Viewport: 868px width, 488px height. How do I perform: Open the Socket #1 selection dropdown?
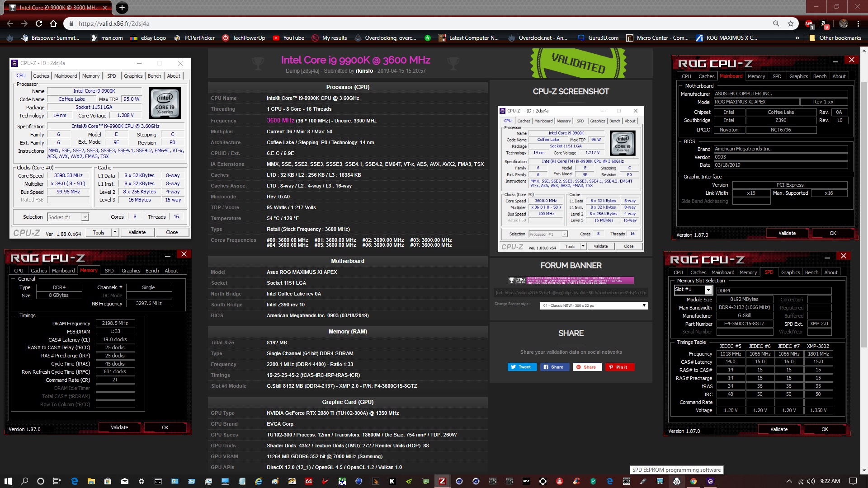tap(68, 217)
